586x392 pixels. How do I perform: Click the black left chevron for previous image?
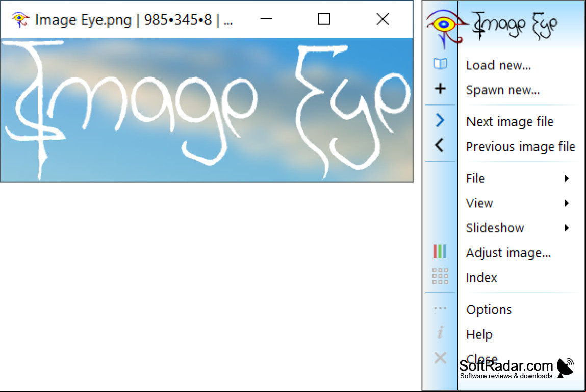click(x=440, y=145)
